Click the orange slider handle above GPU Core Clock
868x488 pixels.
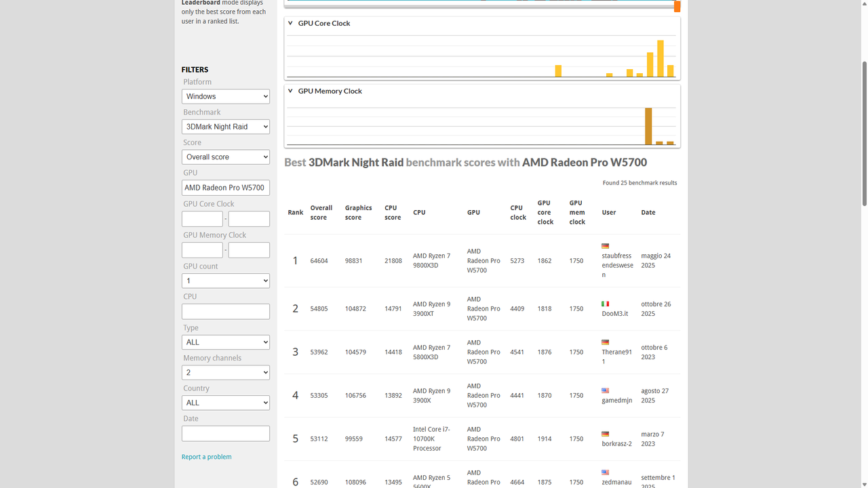pyautogui.click(x=677, y=6)
